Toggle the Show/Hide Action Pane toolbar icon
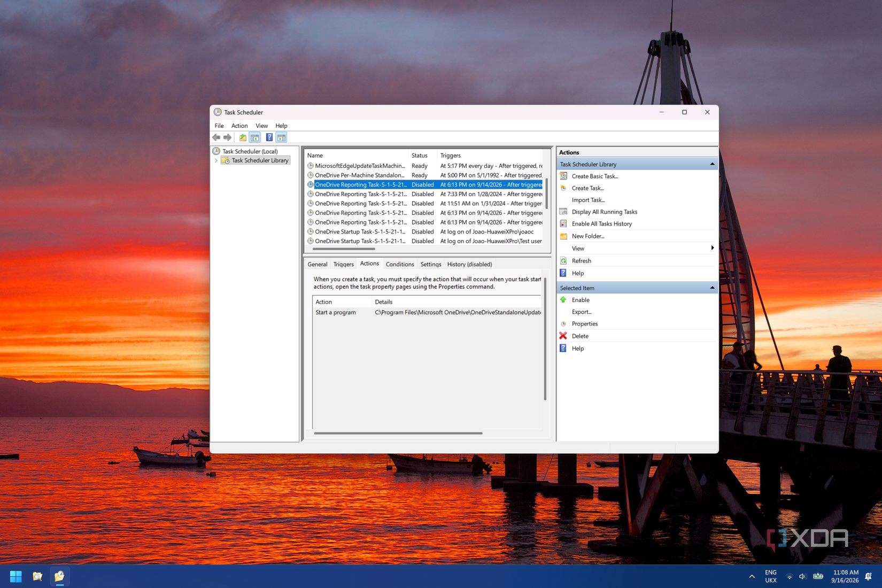 281,137
